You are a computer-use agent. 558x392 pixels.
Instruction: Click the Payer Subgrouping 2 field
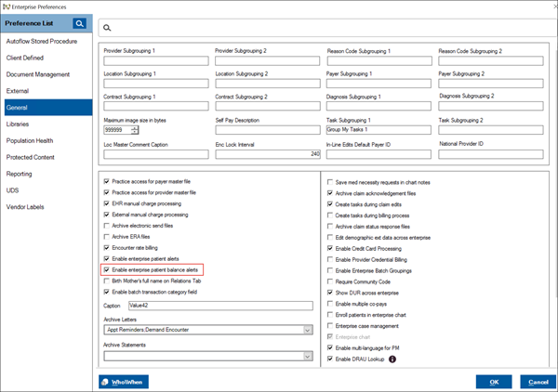point(491,84)
